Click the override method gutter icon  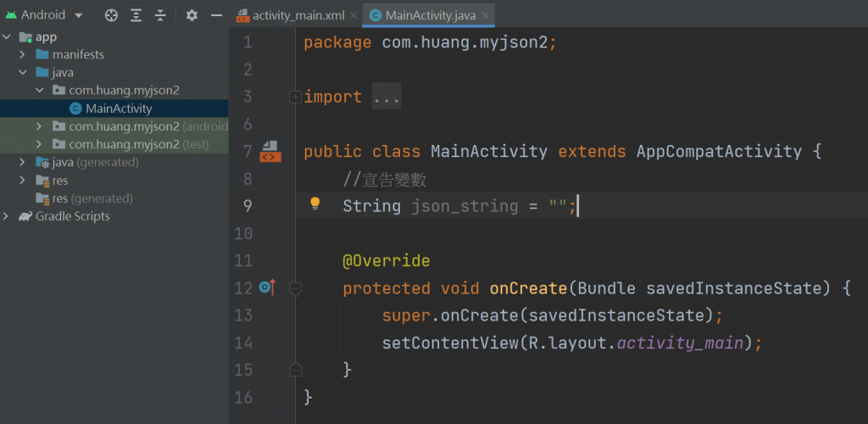267,287
